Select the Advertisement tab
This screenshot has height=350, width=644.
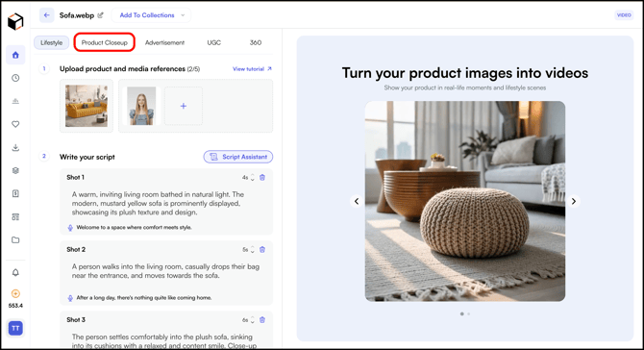pos(164,42)
